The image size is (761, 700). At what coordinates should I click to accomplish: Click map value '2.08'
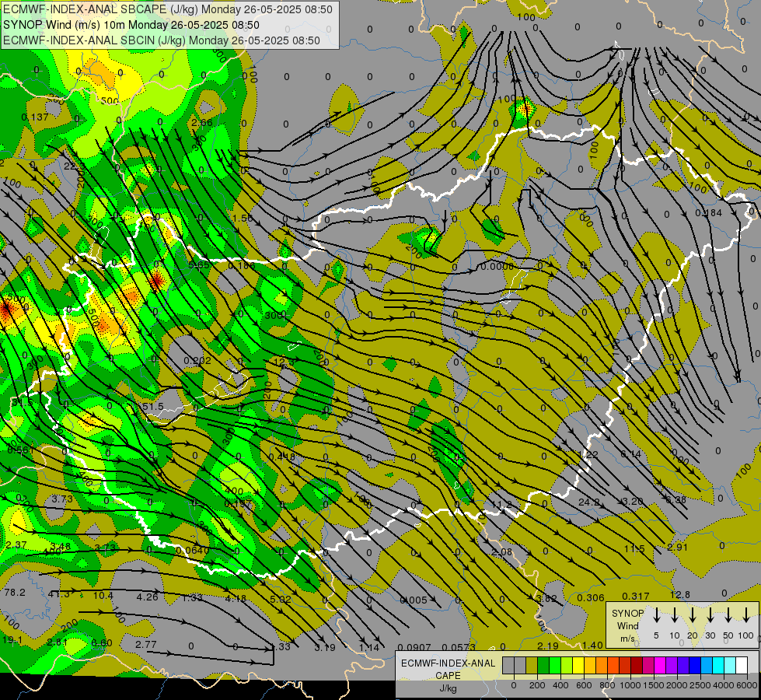[501, 552]
